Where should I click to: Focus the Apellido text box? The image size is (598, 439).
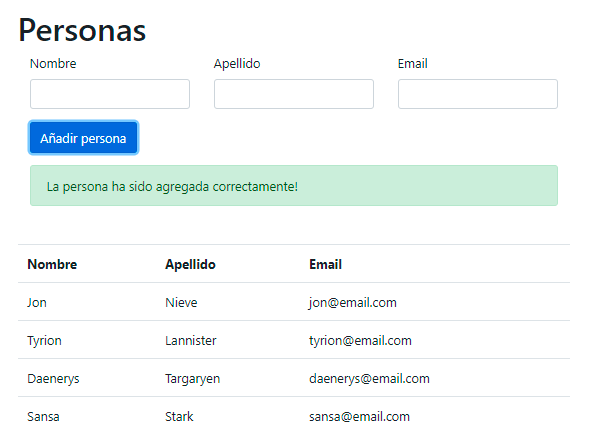pos(294,94)
